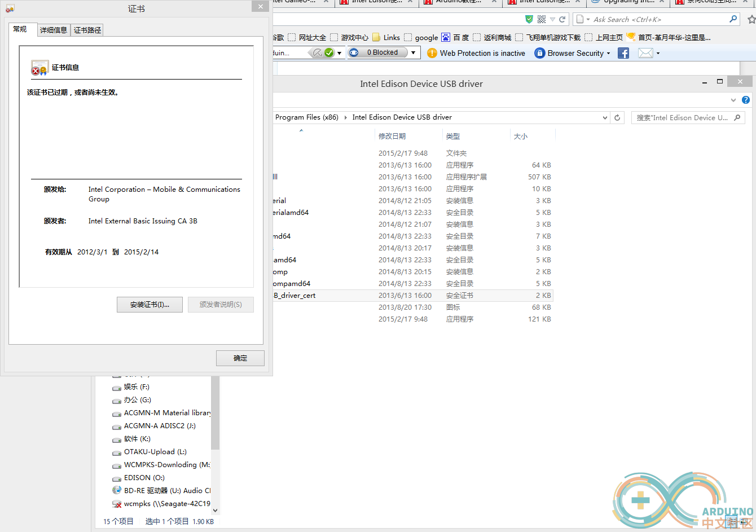This screenshot has width=756, height=532.
Task: Click the 确定 button
Action: (240, 358)
